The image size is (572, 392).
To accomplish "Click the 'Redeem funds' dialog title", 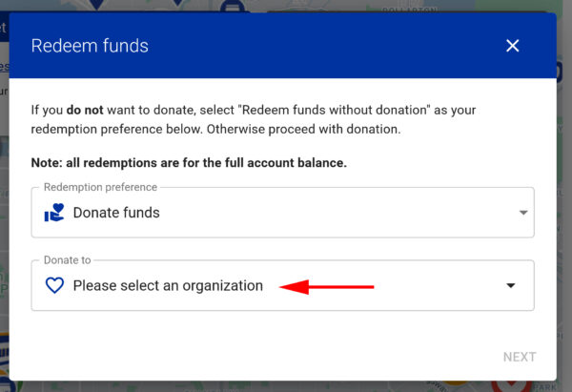I will [x=90, y=46].
